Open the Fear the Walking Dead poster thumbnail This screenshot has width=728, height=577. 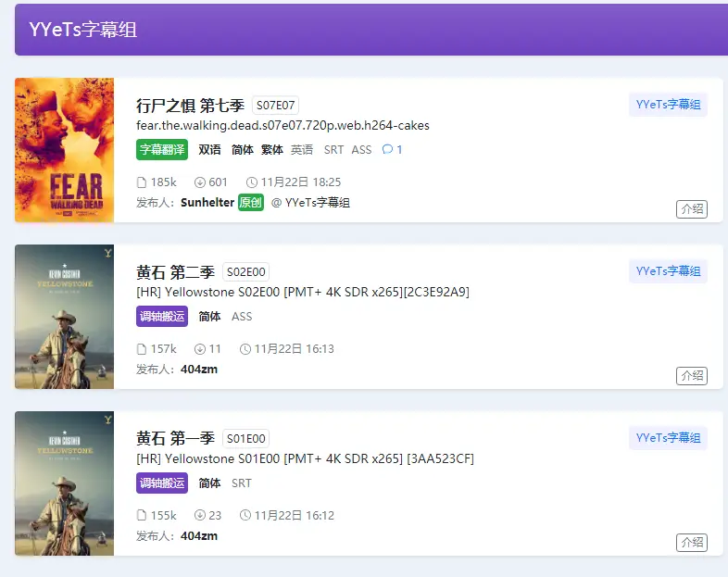pyautogui.click(x=64, y=150)
